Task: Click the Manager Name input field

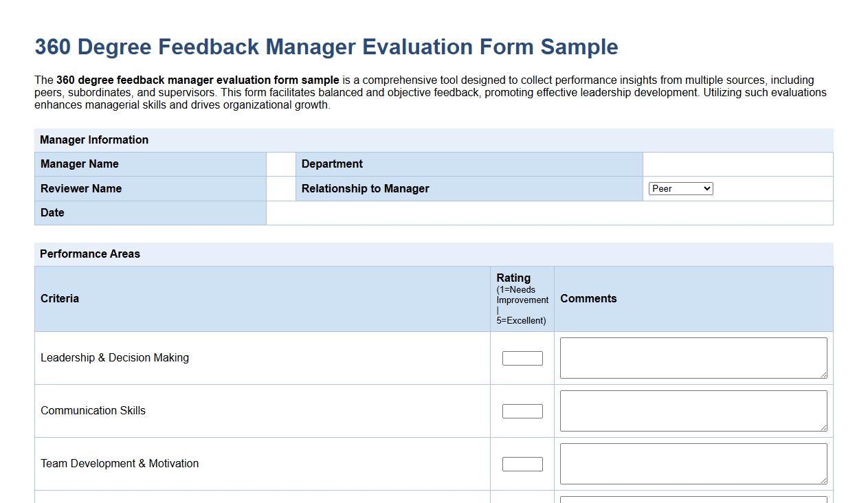Action: (280, 164)
